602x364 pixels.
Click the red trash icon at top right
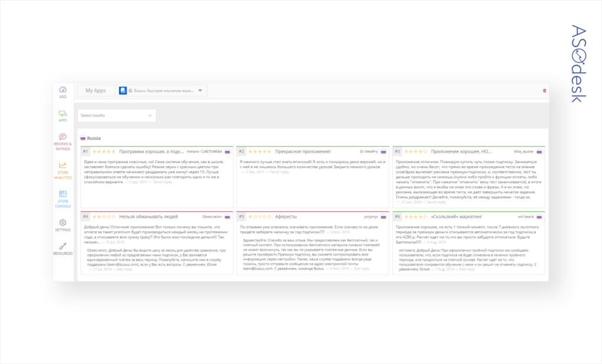544,90
